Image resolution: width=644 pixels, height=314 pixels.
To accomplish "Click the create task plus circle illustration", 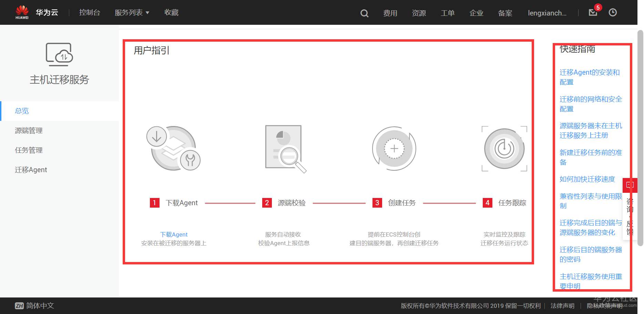I will pos(394,148).
